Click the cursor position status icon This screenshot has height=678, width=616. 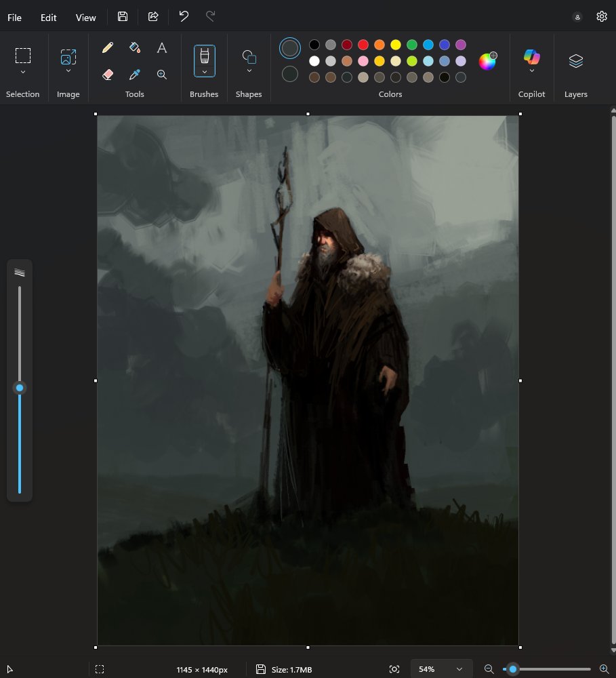click(x=10, y=669)
